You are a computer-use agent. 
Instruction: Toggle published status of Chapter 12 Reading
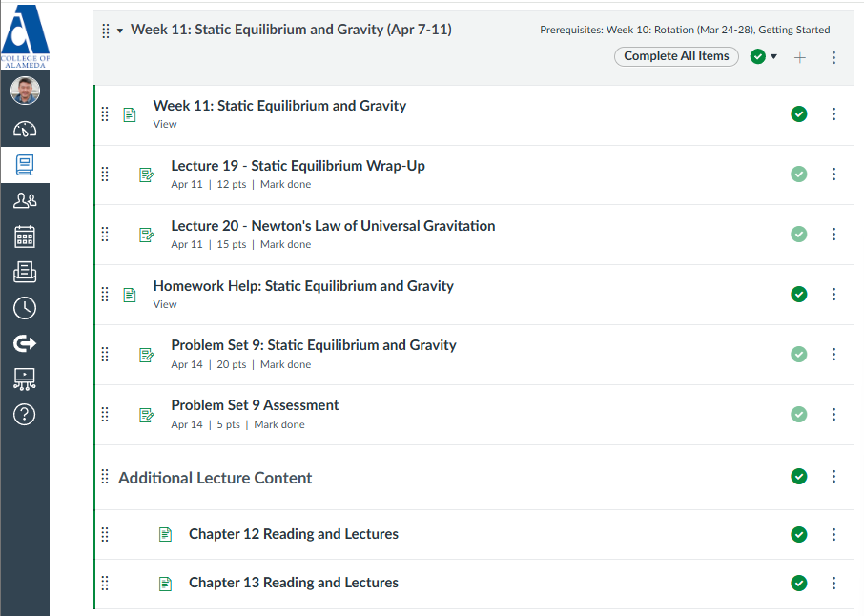[799, 534]
